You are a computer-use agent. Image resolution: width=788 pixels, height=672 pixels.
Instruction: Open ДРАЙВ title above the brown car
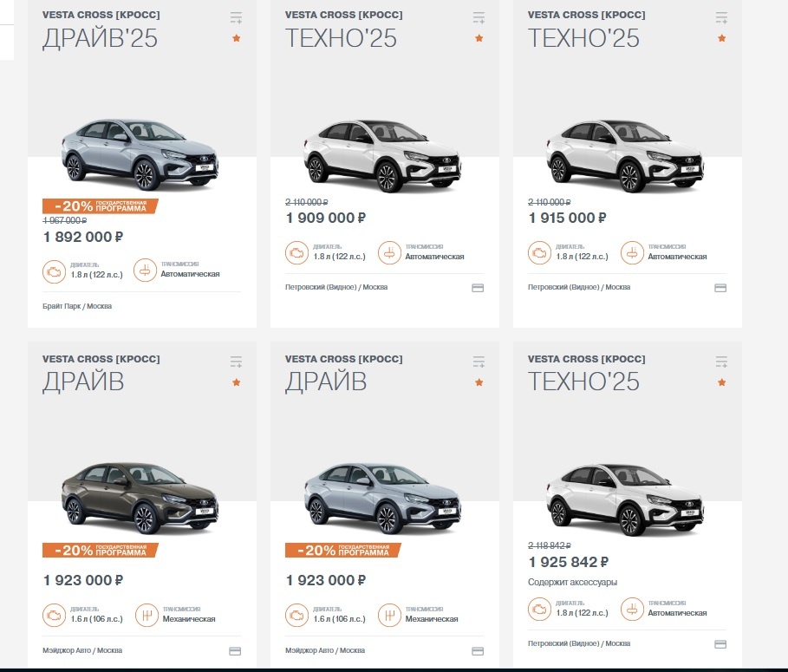(83, 382)
